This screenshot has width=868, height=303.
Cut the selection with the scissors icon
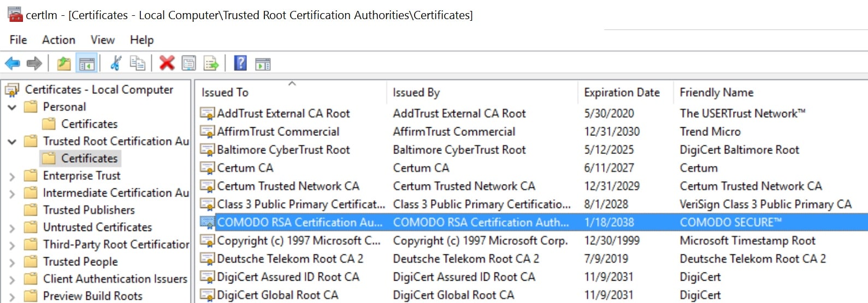(x=115, y=63)
